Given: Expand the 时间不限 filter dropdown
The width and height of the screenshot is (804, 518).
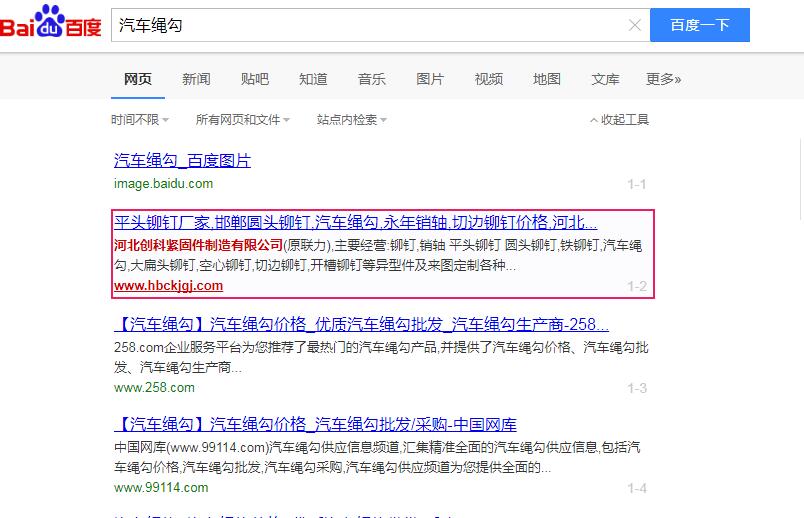Looking at the screenshot, I should click(140, 120).
